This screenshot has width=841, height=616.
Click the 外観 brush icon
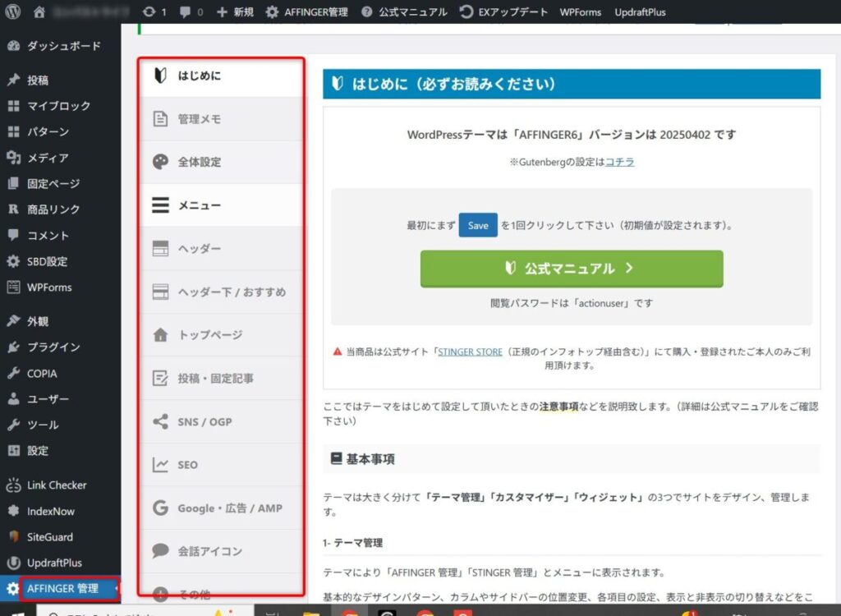tap(13, 321)
